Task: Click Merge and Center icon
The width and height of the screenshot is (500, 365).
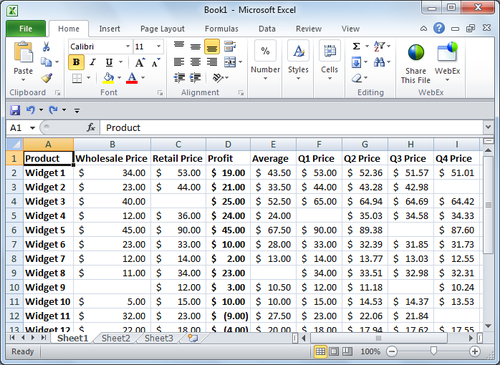Action: pos(230,62)
